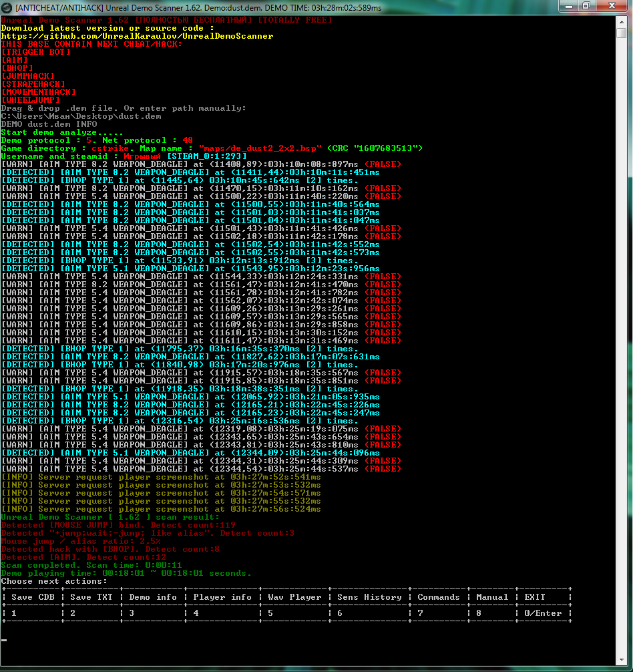Maximize the Unreal Demo Scanner console window

tap(586, 6)
